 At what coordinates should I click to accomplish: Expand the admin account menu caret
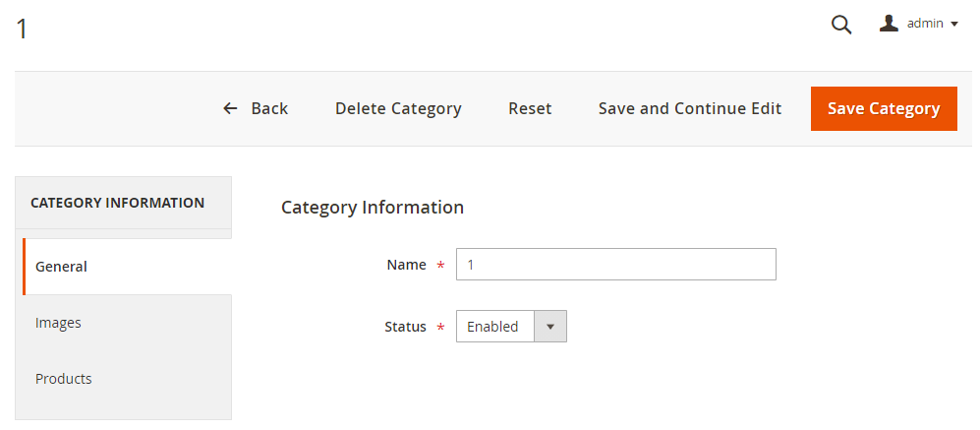tap(954, 25)
